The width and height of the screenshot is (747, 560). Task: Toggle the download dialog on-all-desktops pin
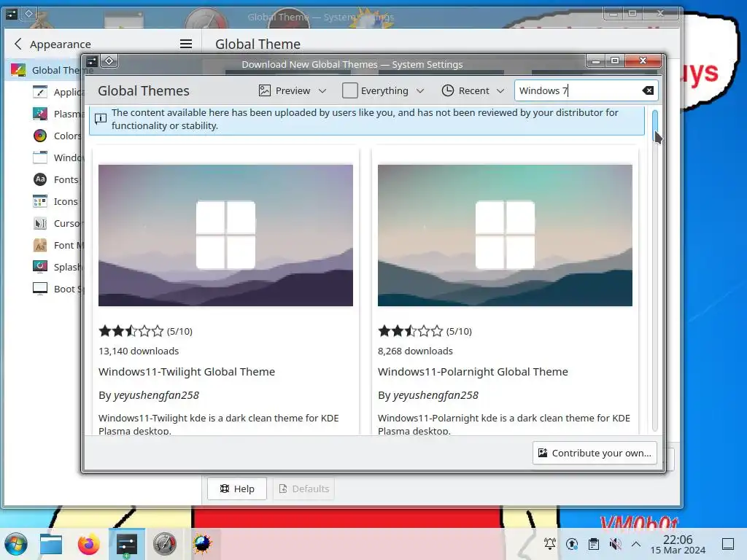click(109, 61)
